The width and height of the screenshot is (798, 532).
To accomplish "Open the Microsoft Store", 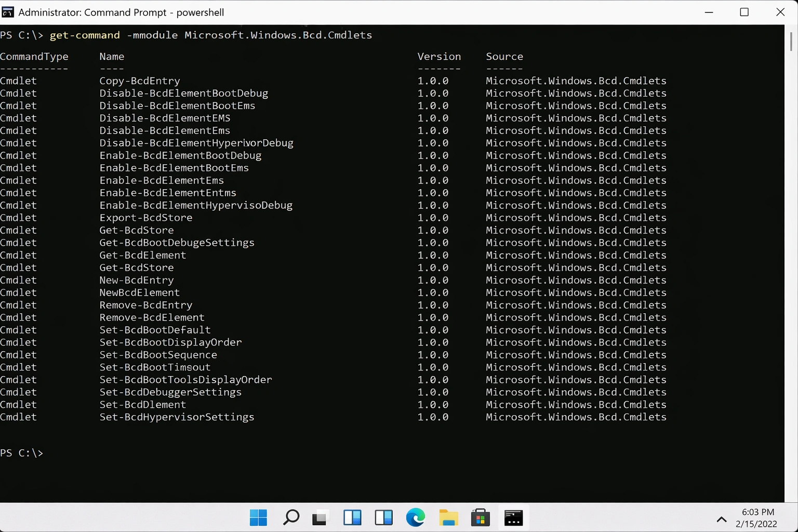I will click(x=480, y=517).
